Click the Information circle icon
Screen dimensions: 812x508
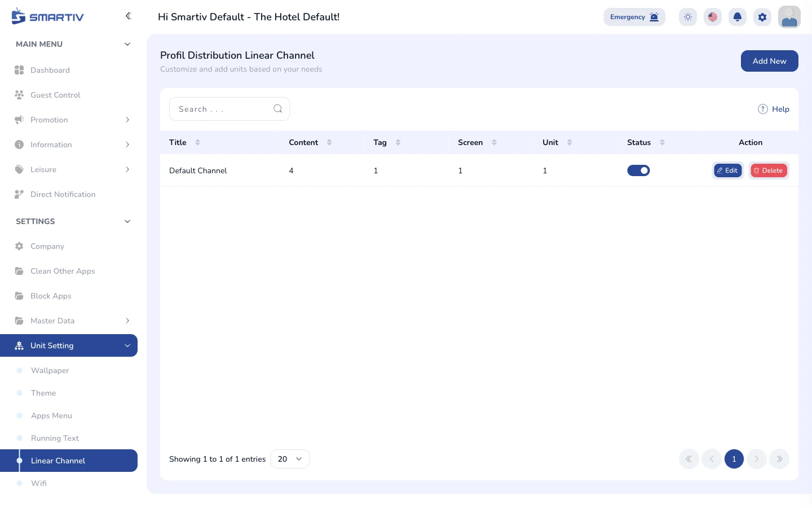(x=19, y=144)
